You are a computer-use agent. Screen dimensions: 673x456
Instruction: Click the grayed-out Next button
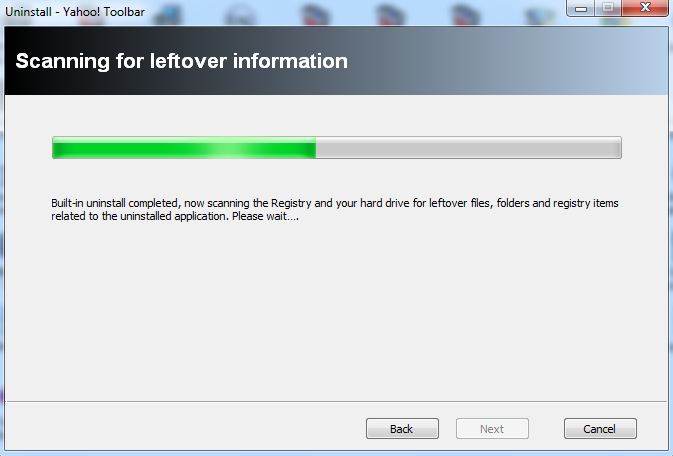coord(492,429)
